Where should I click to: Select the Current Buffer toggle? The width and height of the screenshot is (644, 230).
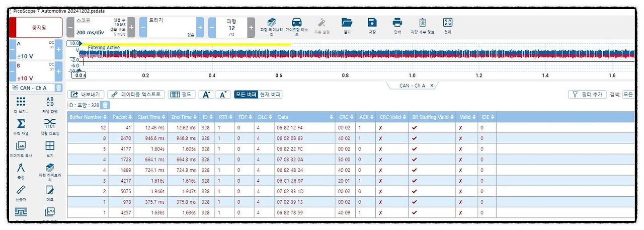[270, 95]
